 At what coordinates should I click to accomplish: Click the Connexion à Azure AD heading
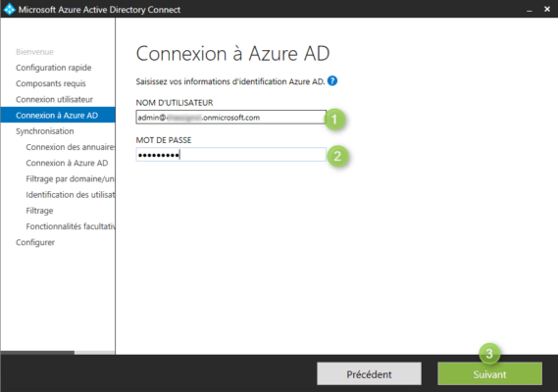pos(232,54)
